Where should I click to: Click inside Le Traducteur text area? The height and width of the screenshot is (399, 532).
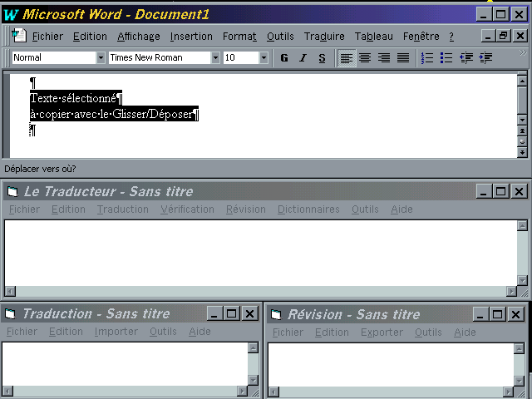(260, 253)
